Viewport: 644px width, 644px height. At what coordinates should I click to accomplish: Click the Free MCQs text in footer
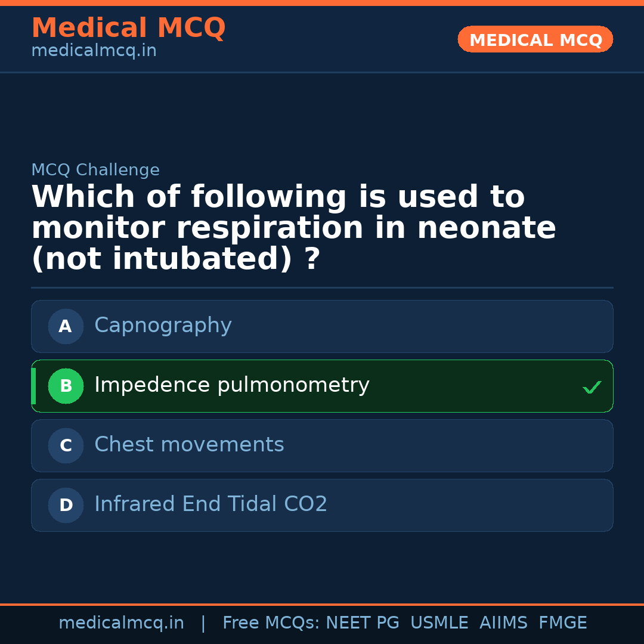coord(271,623)
